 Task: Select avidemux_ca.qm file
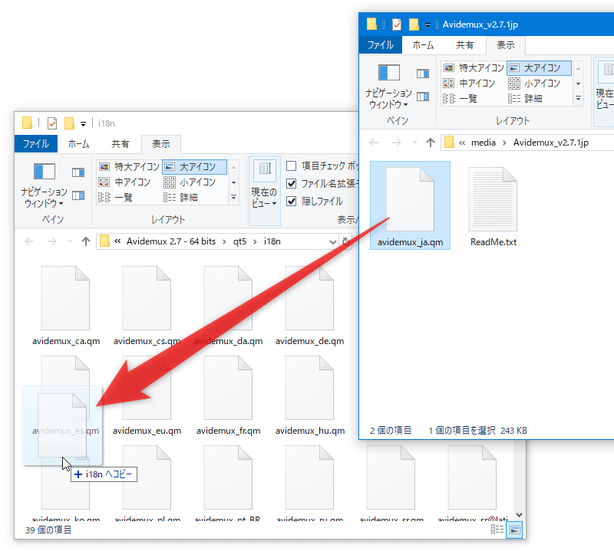(66, 306)
